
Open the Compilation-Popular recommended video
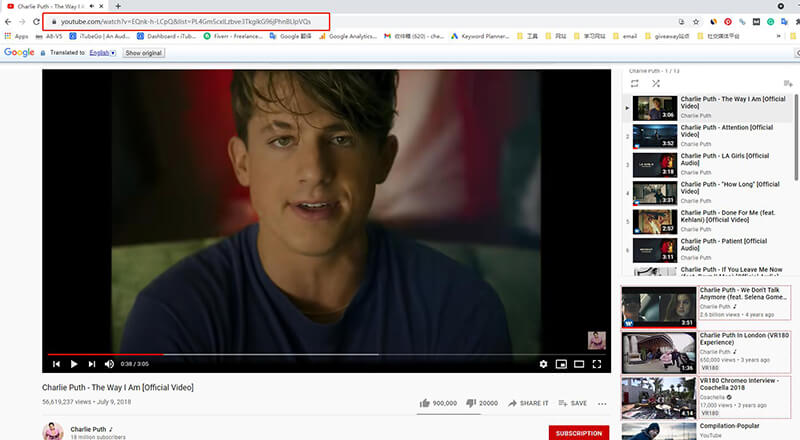pyautogui.click(x=706, y=431)
